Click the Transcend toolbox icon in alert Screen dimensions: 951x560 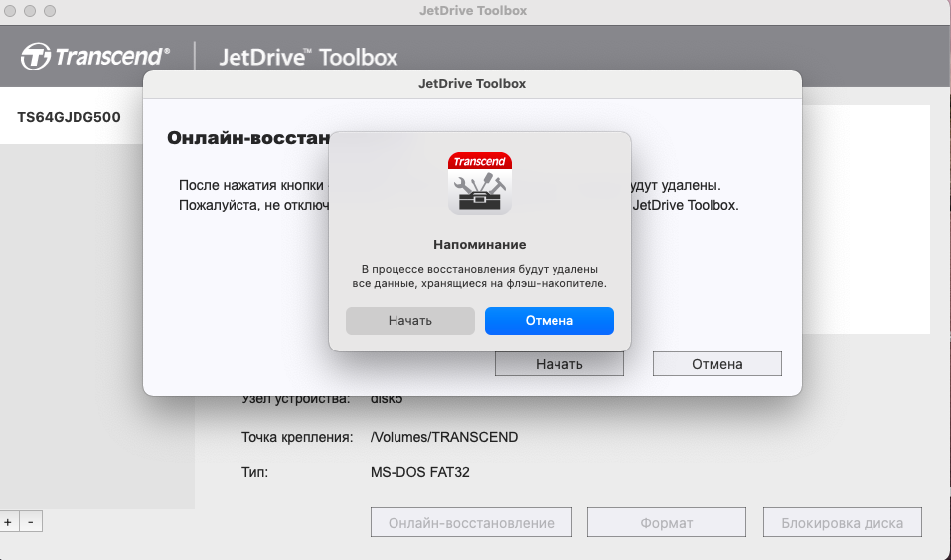(480, 183)
